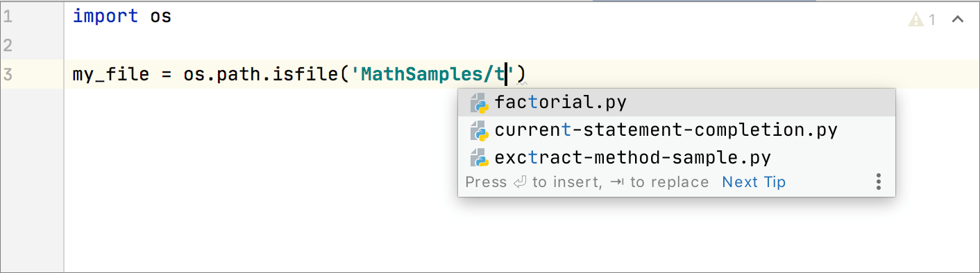
Task: Click line number 3 in the gutter
Action: (x=7, y=74)
